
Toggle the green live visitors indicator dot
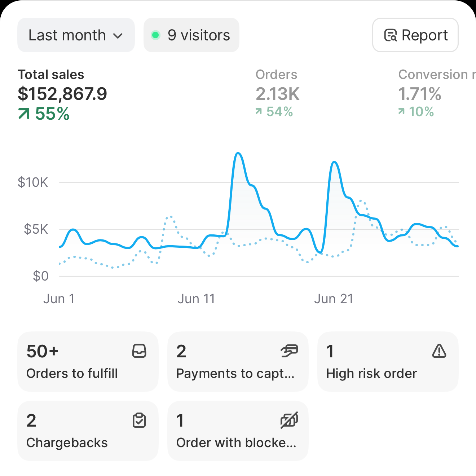(x=156, y=35)
